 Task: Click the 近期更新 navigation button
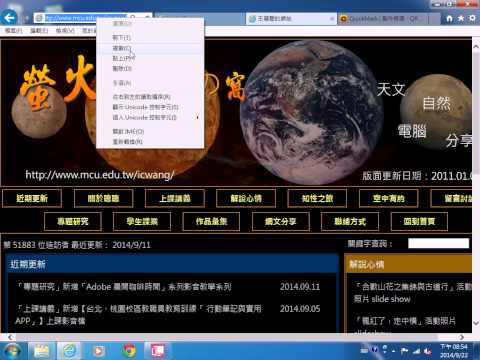(32, 198)
